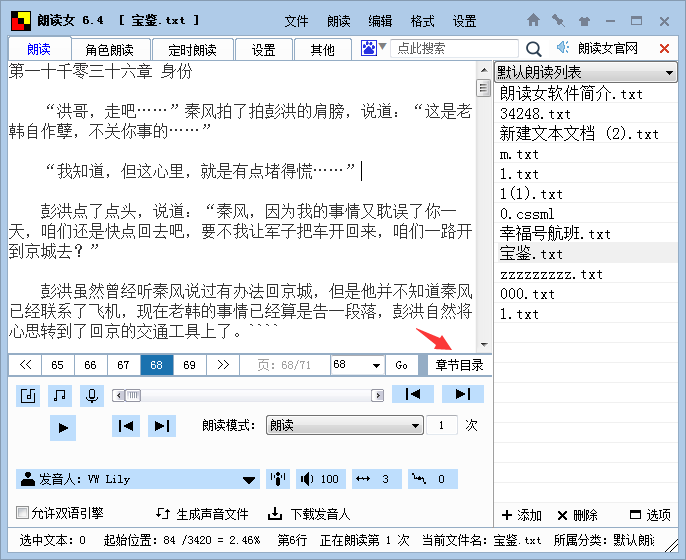The image size is (686, 560).
Task: Switch to the 角色朗读 tab
Action: 111,49
